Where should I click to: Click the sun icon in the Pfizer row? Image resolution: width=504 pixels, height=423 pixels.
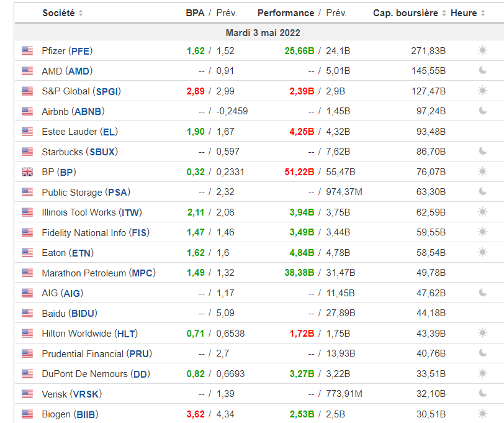tap(482, 50)
